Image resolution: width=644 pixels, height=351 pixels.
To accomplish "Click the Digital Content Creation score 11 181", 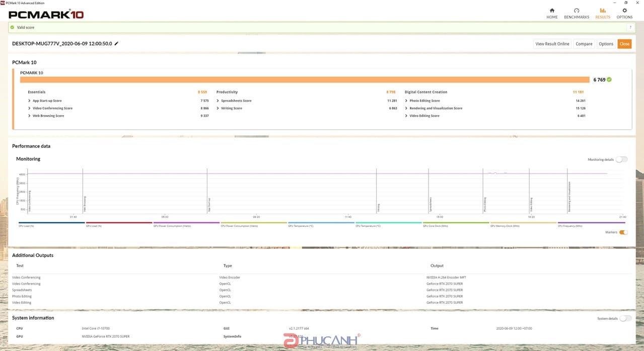I will [x=579, y=92].
